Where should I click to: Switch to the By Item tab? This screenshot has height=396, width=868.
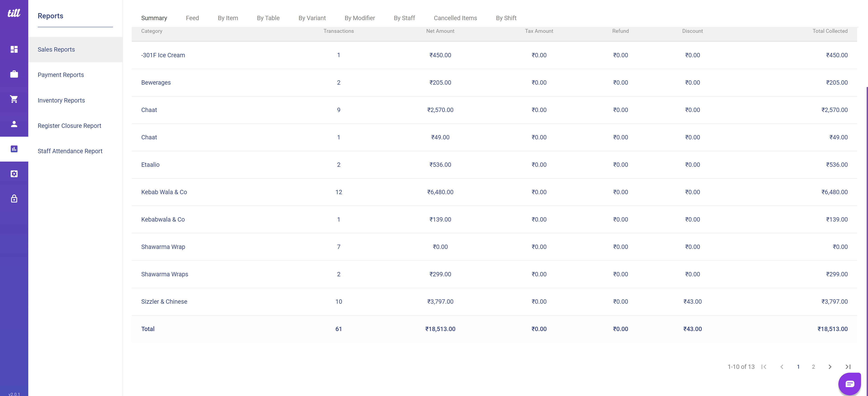[x=228, y=18]
